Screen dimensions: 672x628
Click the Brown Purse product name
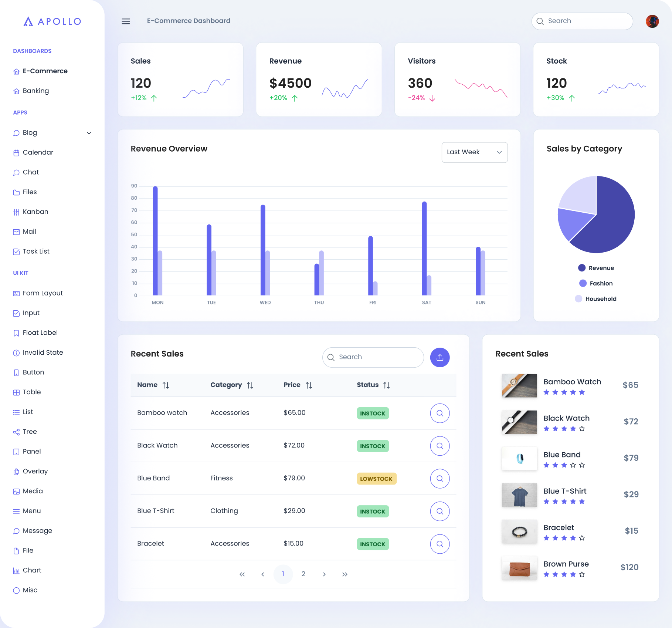tap(566, 564)
